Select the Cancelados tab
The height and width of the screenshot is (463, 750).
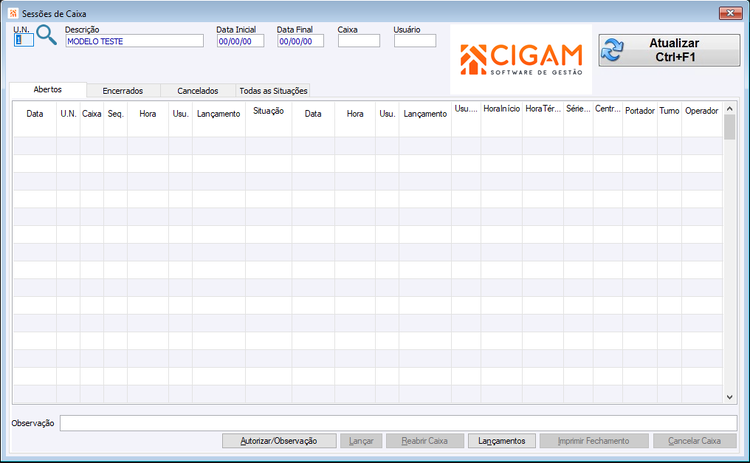pyautogui.click(x=198, y=90)
